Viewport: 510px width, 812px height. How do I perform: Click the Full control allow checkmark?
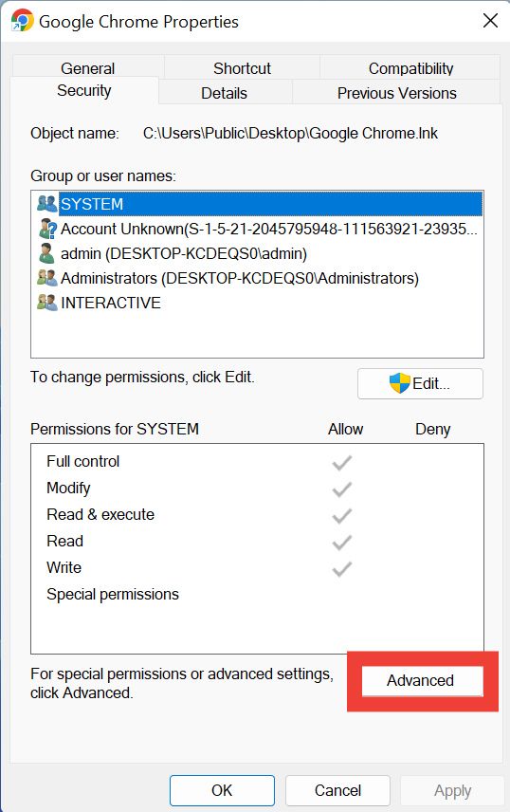click(x=342, y=463)
